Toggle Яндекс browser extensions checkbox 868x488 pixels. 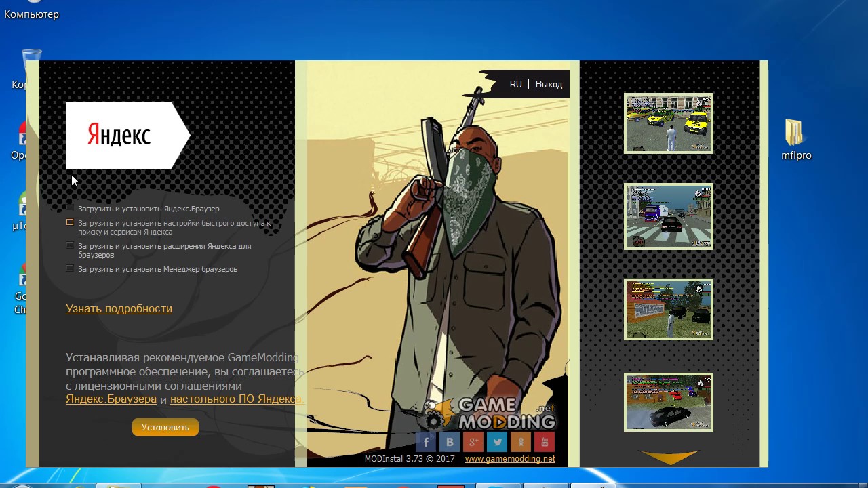pos(70,246)
